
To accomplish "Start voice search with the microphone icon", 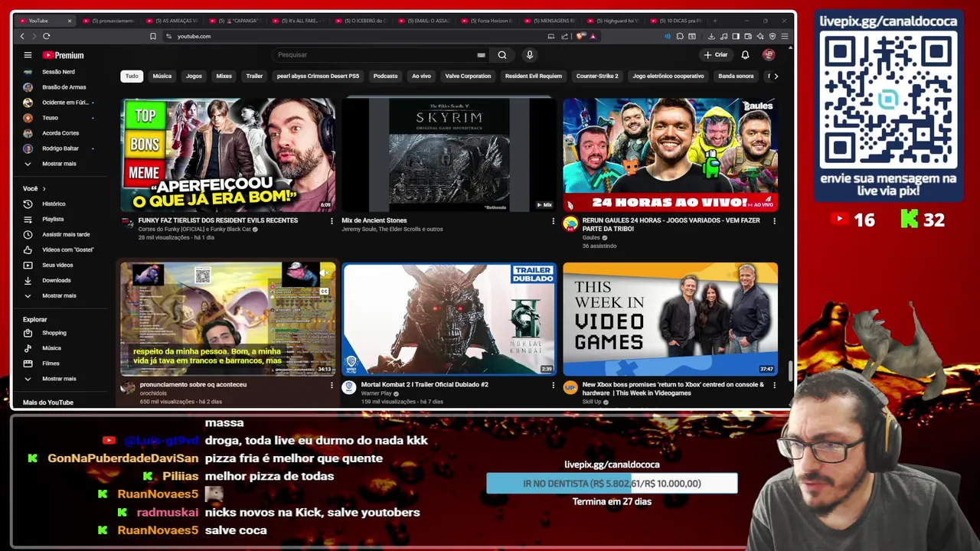I will 529,55.
